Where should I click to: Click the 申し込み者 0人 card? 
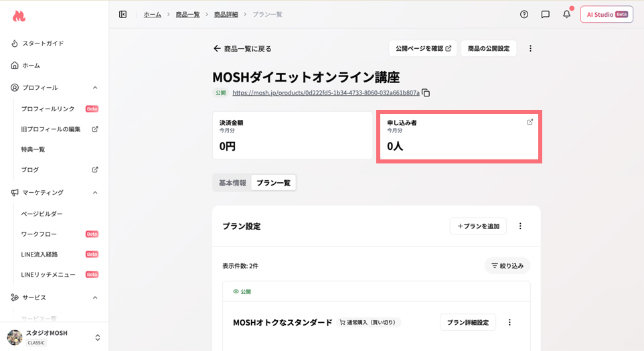pos(459,137)
